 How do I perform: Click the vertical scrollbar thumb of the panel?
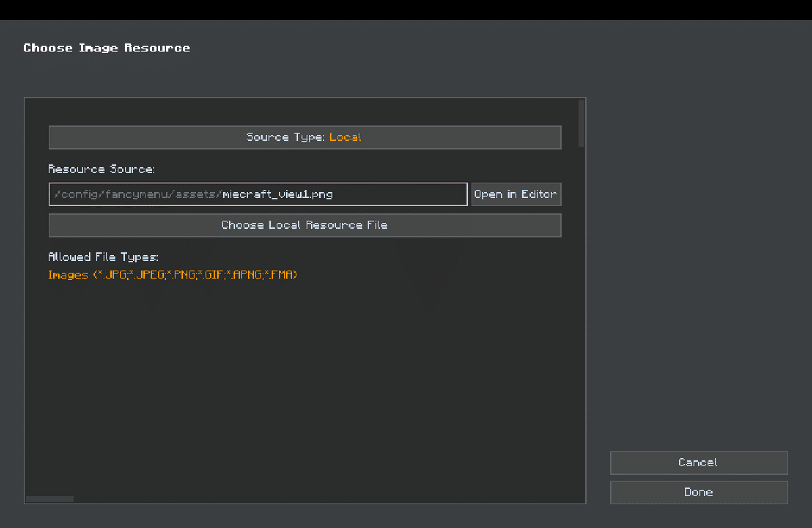581,122
